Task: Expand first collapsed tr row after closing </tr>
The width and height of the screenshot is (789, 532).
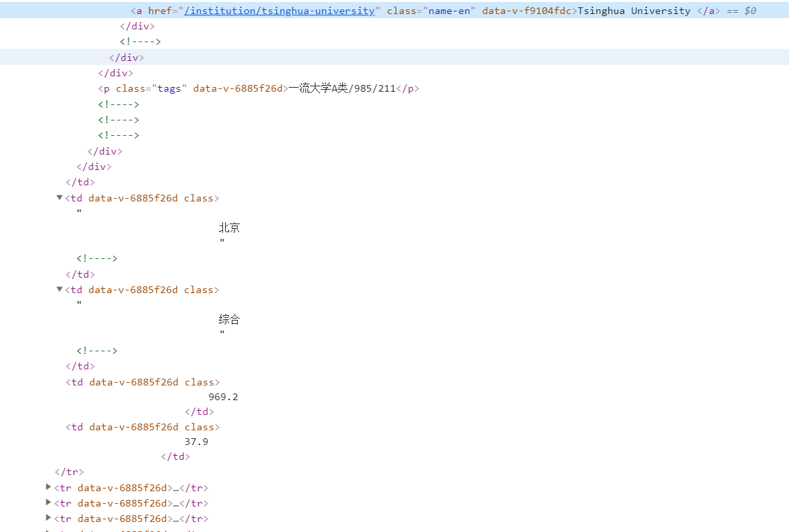Action: click(x=48, y=486)
